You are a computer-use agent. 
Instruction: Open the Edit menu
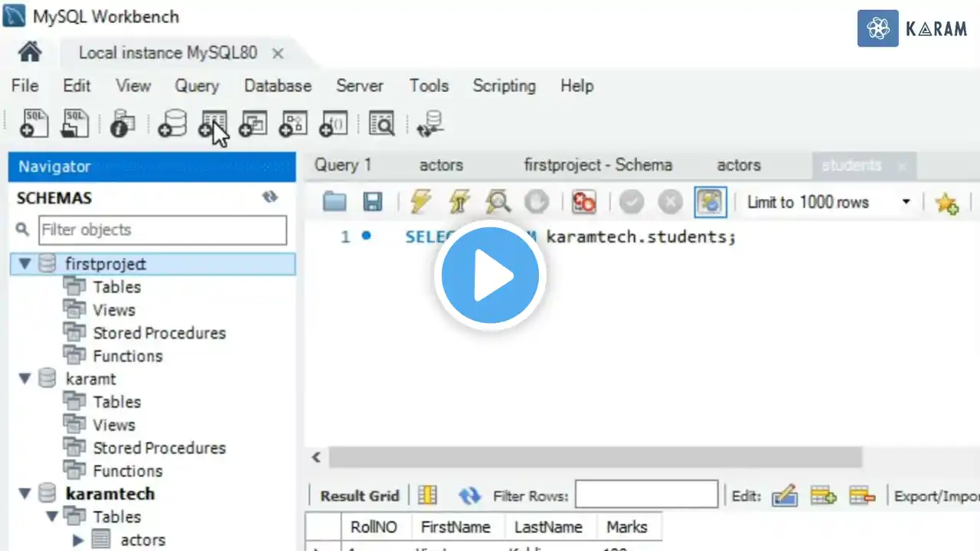(77, 86)
